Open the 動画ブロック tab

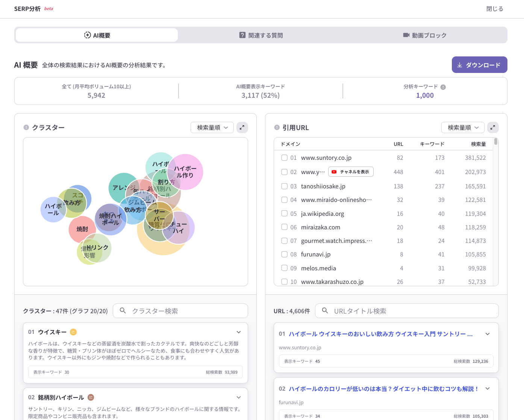point(425,35)
